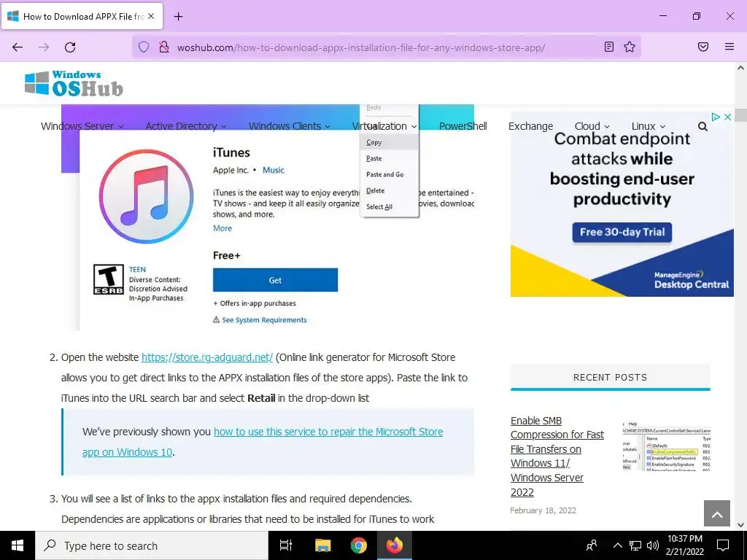Click the Firefox taskbar icon
This screenshot has width=747, height=560.
(395, 545)
